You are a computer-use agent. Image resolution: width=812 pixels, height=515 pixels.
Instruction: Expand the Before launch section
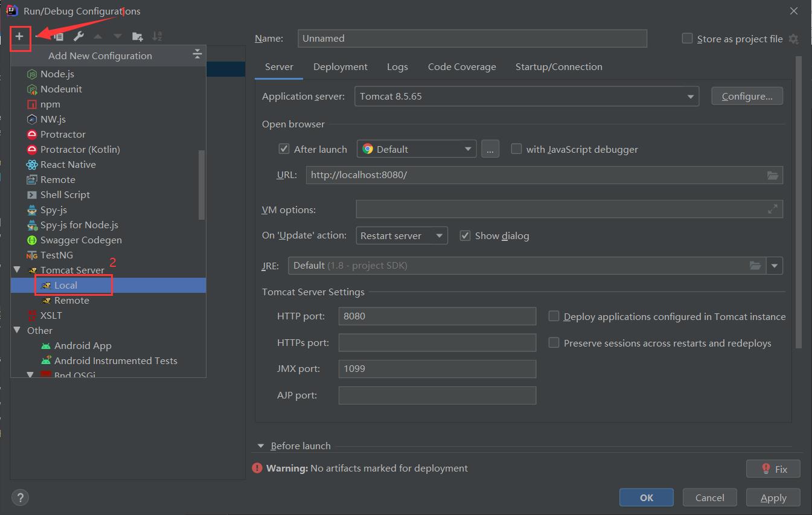[x=261, y=446]
